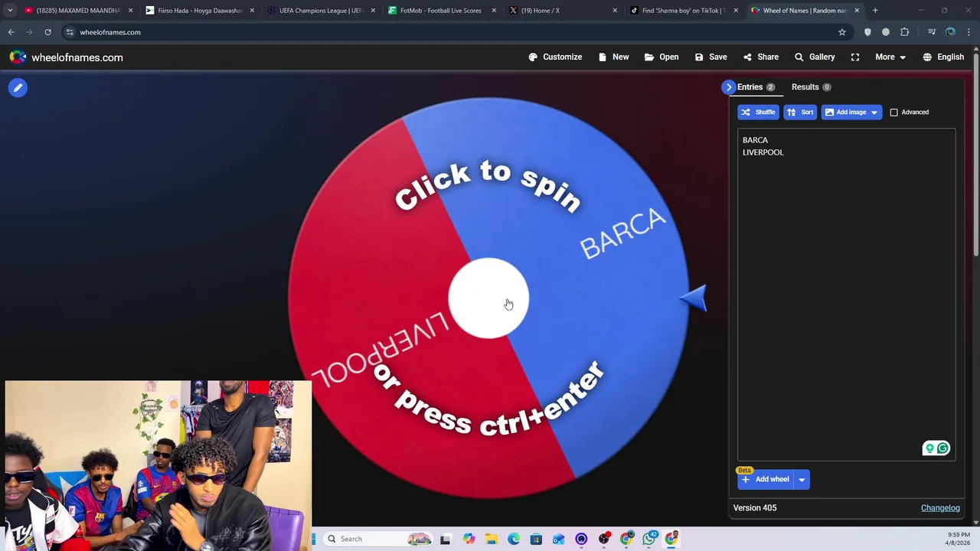Collapse the entries side panel
Viewport: 980px width, 551px height.
pos(728,87)
